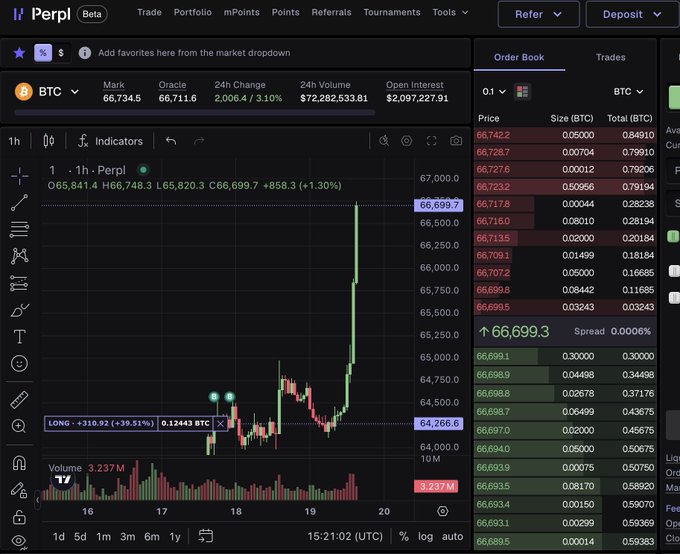Toggle log price scale
This screenshot has height=554, width=680.
(x=425, y=537)
